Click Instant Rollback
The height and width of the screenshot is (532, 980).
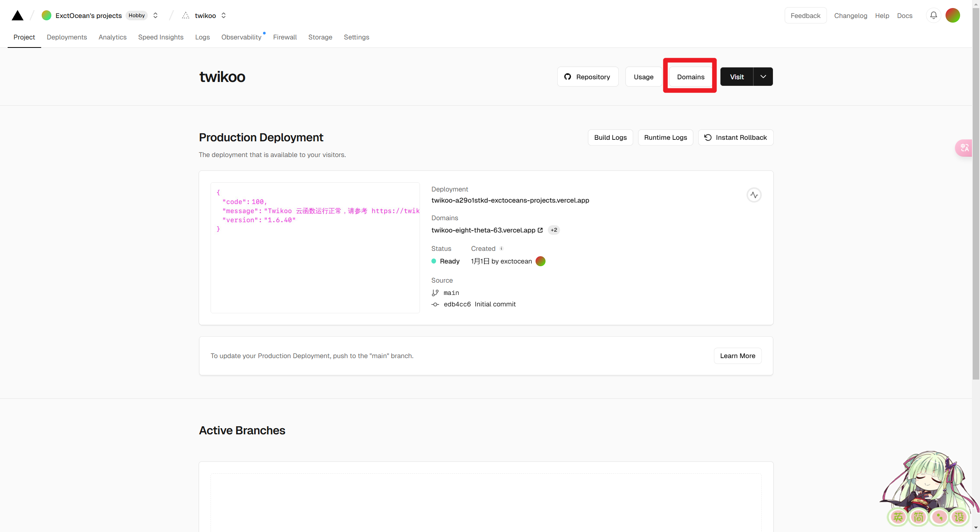click(x=735, y=138)
